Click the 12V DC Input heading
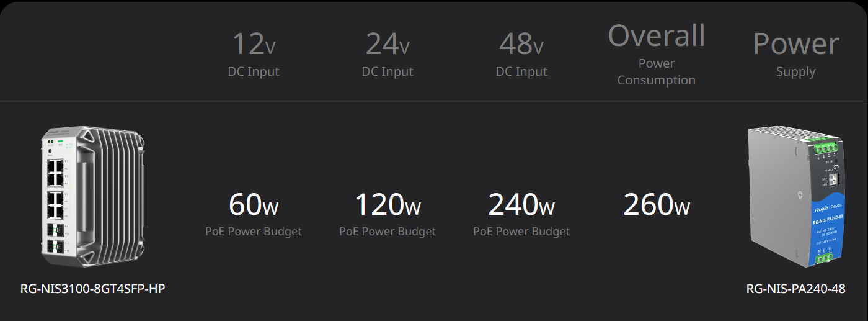The height and width of the screenshot is (321, 868). point(254,54)
